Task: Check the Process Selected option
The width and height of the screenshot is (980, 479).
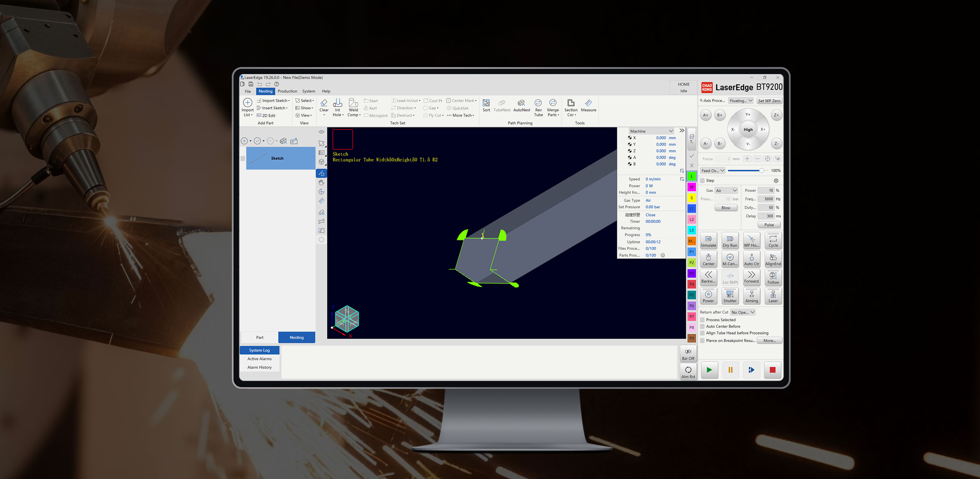Action: tap(703, 320)
